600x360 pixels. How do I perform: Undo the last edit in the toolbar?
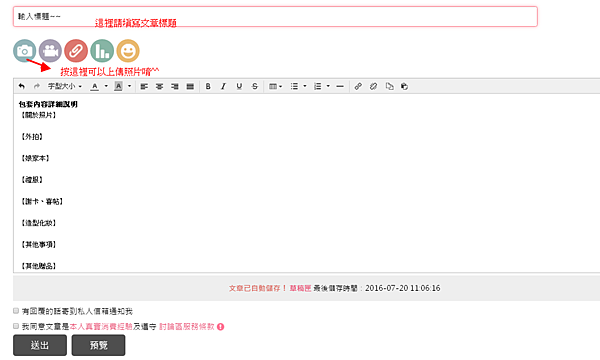[21, 86]
